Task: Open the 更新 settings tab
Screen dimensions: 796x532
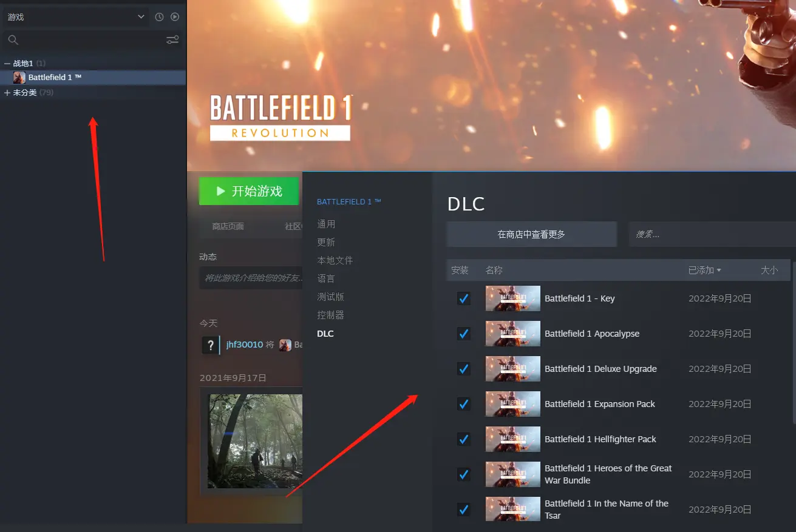Action: (326, 242)
